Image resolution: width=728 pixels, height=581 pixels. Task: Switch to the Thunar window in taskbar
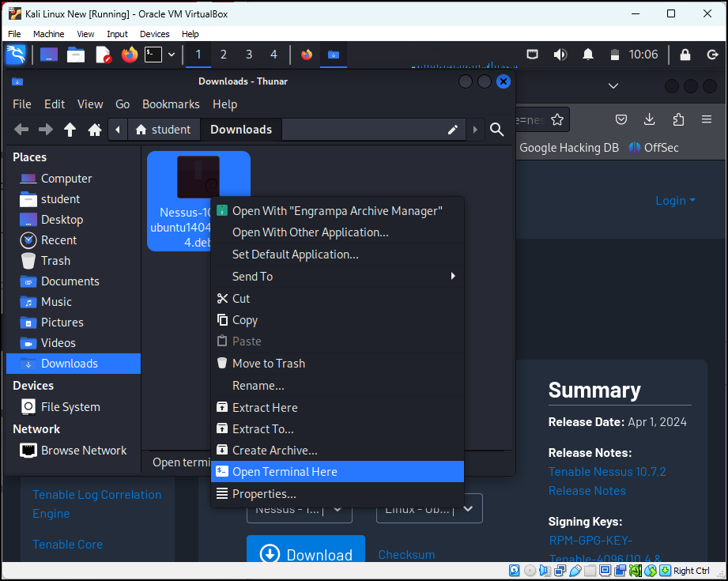point(334,55)
